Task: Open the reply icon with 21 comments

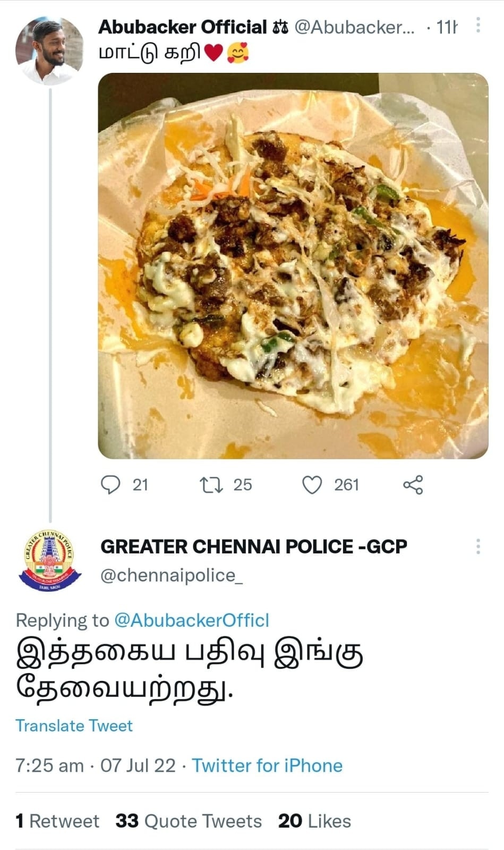Action: [111, 484]
